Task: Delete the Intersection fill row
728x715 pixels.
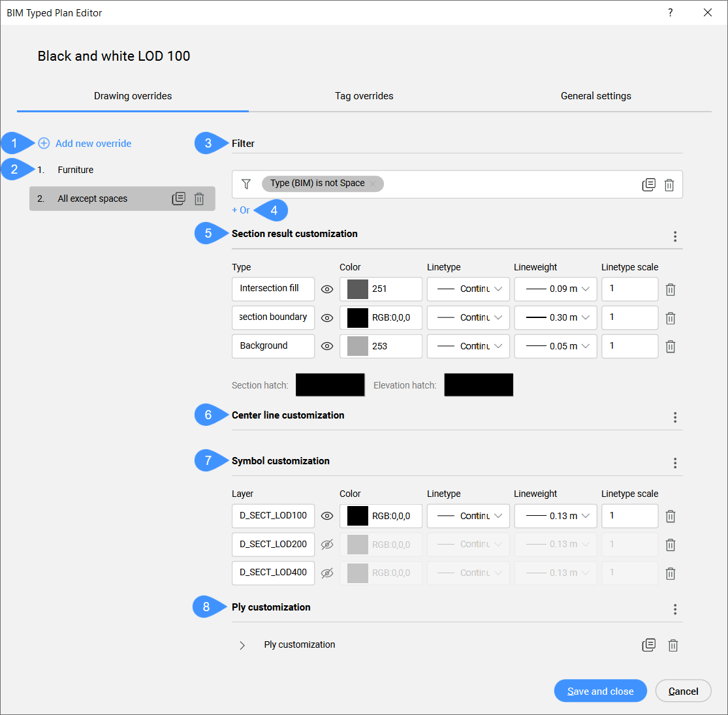Action: [670, 289]
